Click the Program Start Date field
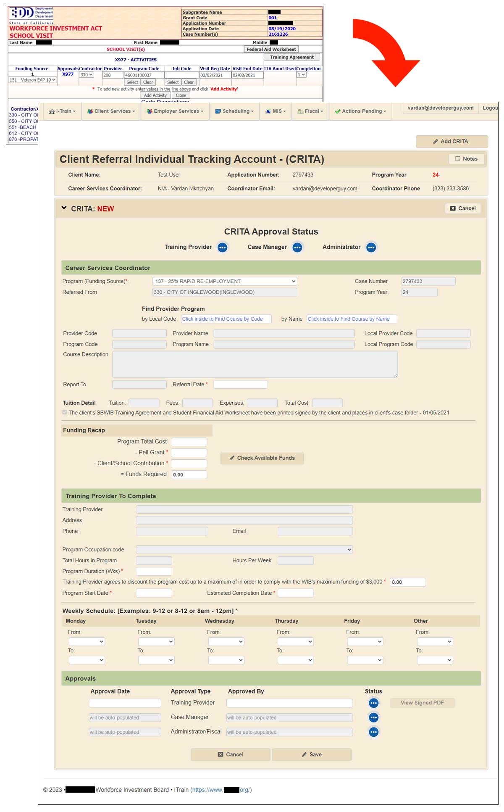Image resolution: width=504 pixels, height=812 pixels. pos(154,593)
